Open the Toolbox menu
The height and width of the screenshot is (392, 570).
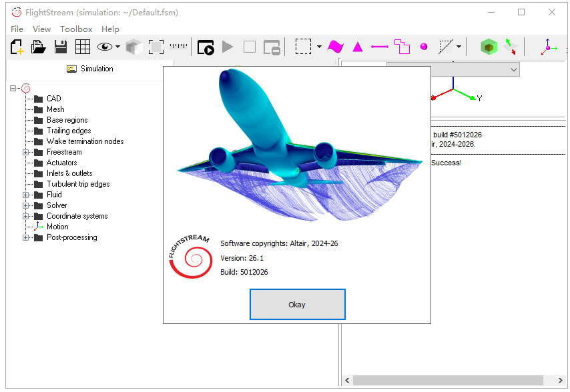[76, 29]
